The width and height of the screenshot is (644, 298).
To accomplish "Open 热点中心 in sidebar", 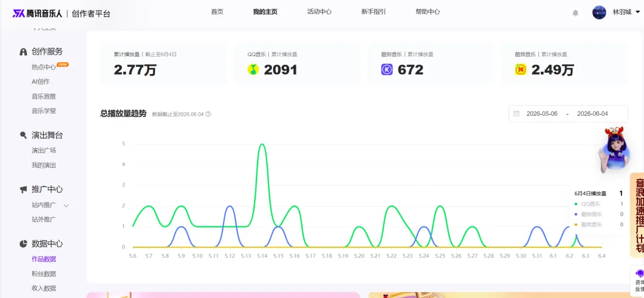I will (44, 67).
